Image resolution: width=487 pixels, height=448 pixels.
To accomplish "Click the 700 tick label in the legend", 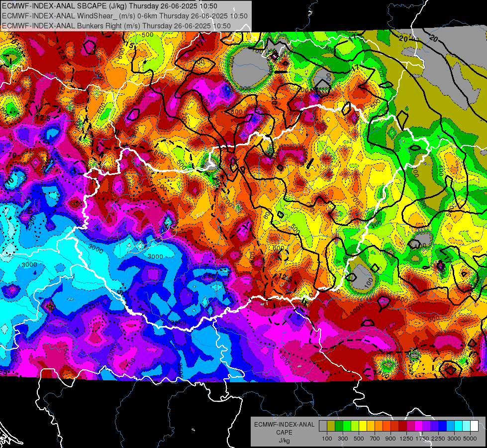I will pyautogui.click(x=375, y=439).
